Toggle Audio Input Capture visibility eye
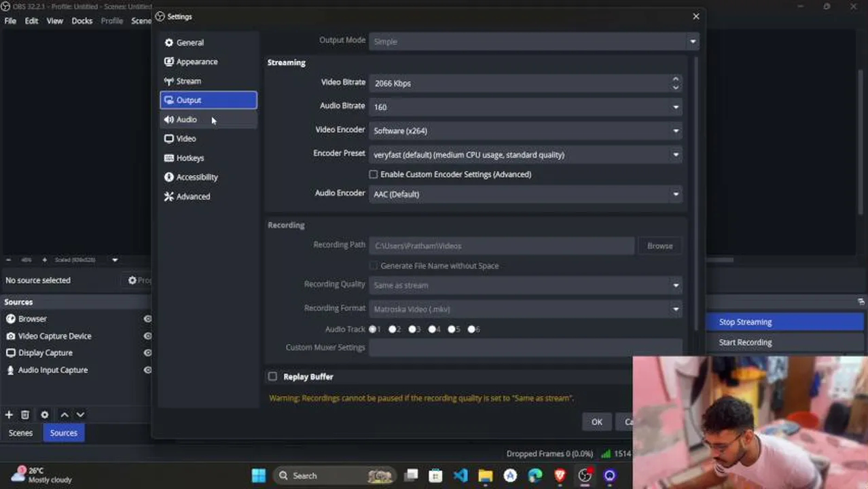868x489 pixels. (x=147, y=370)
